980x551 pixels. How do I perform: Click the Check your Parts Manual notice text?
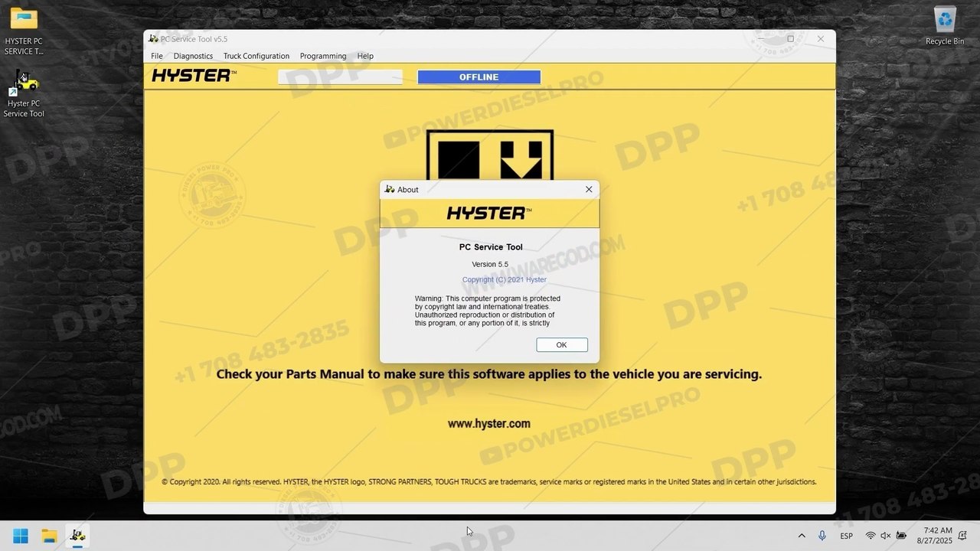click(x=489, y=374)
